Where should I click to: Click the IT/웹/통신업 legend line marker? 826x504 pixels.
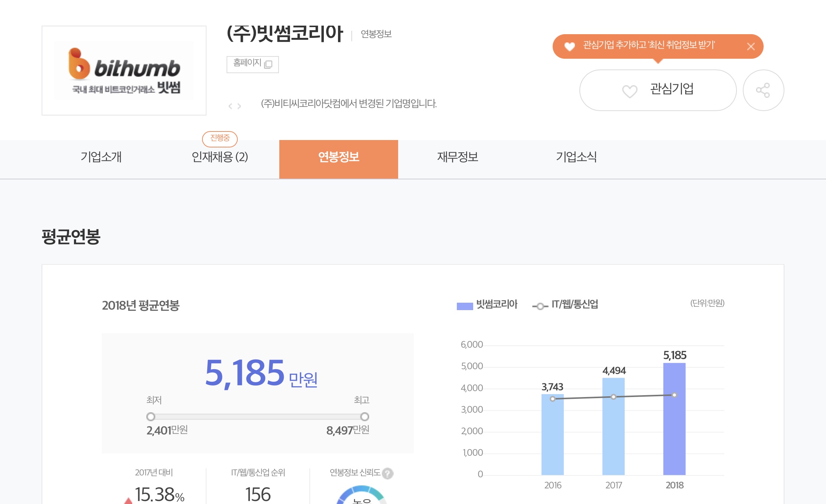(x=540, y=306)
